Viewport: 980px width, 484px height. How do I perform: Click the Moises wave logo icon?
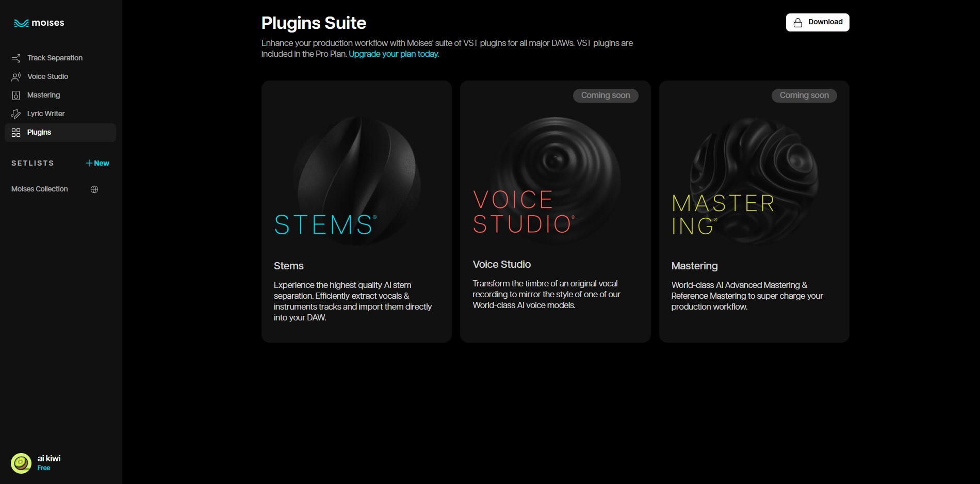21,23
